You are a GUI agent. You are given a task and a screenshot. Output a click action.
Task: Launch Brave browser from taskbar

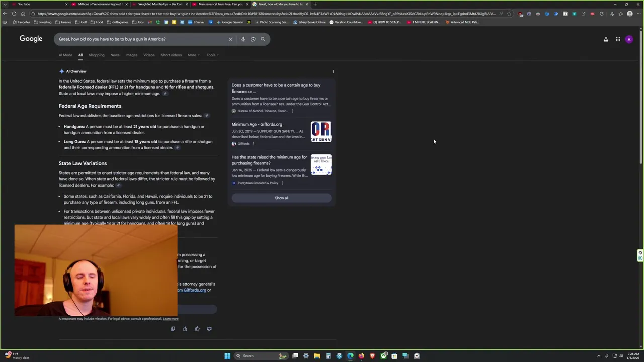point(372,356)
